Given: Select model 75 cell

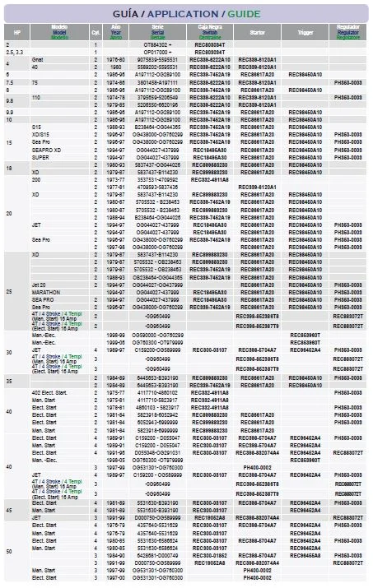Looking at the screenshot, I should click(60, 82).
